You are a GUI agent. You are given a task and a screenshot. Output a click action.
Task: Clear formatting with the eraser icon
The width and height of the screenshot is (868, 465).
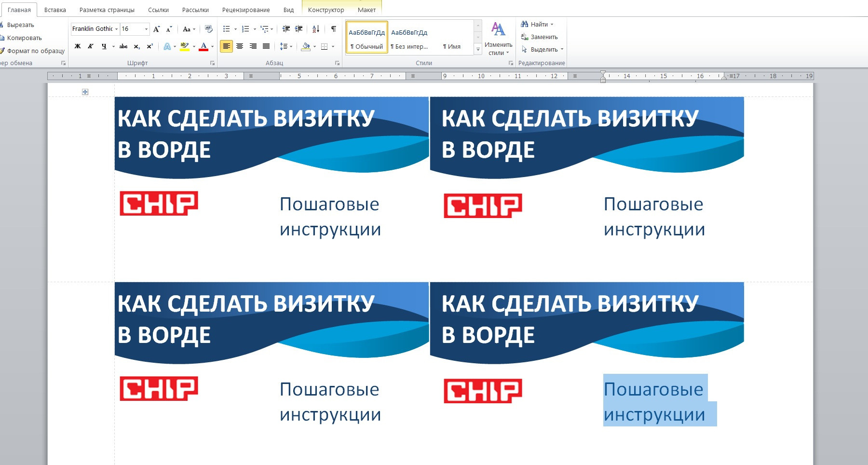(x=208, y=29)
